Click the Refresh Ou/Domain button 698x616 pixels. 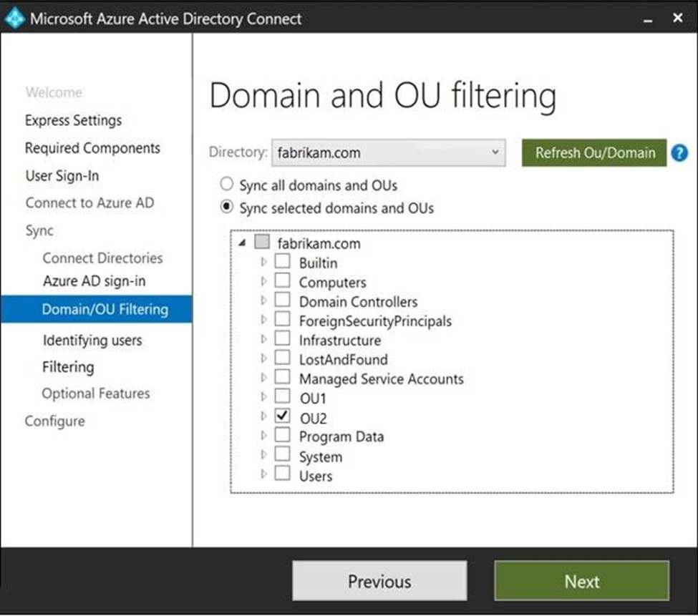[x=594, y=152]
